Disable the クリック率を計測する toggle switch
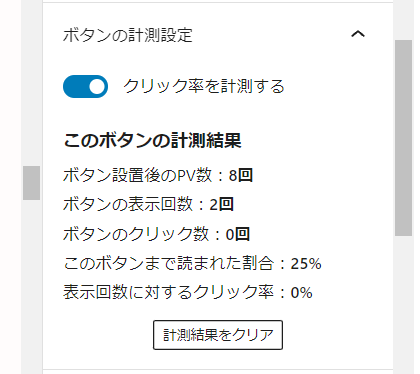 (85, 86)
